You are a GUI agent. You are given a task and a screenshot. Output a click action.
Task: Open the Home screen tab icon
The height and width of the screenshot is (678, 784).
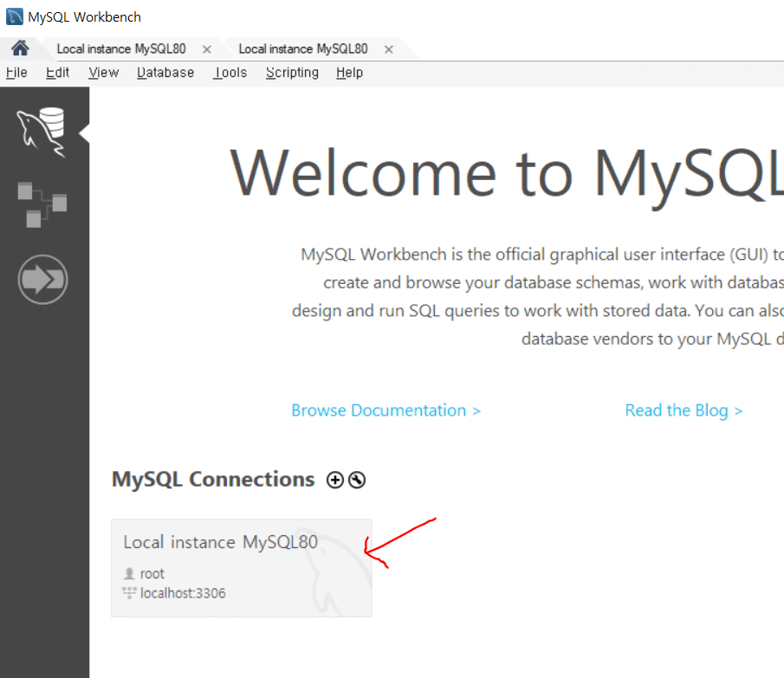click(x=20, y=48)
